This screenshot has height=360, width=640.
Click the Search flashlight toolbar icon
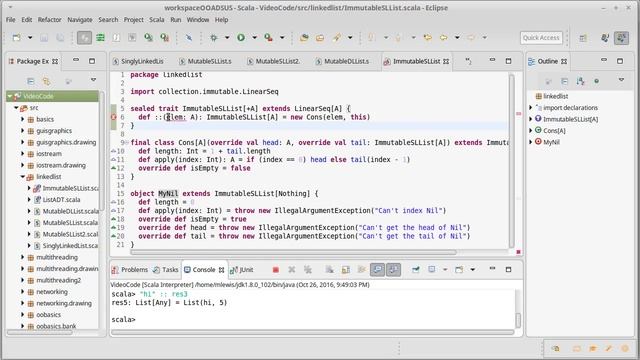(336, 38)
